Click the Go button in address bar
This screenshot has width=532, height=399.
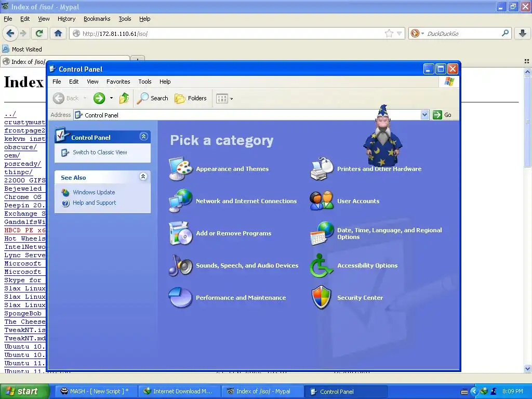(x=443, y=115)
